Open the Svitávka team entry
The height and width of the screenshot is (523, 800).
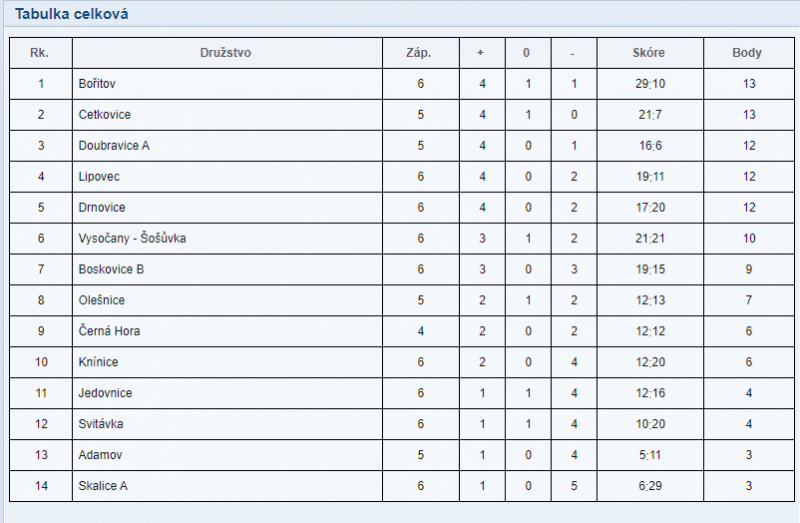101,424
